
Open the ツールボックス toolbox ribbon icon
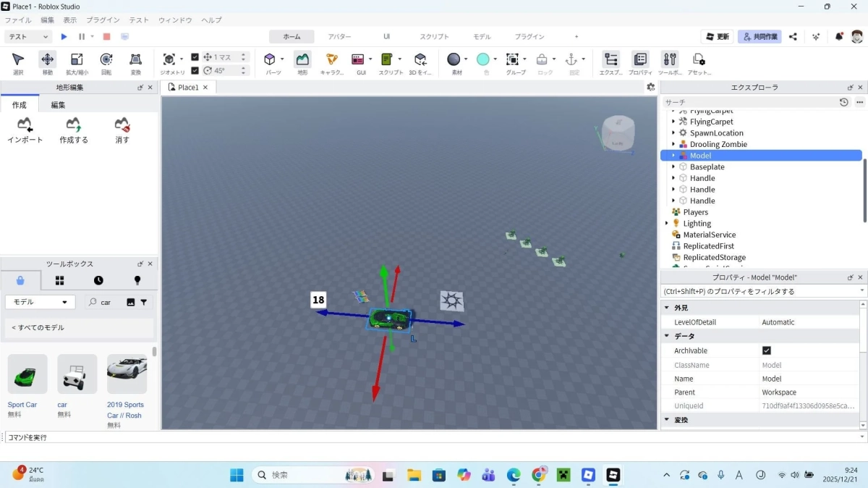(670, 59)
